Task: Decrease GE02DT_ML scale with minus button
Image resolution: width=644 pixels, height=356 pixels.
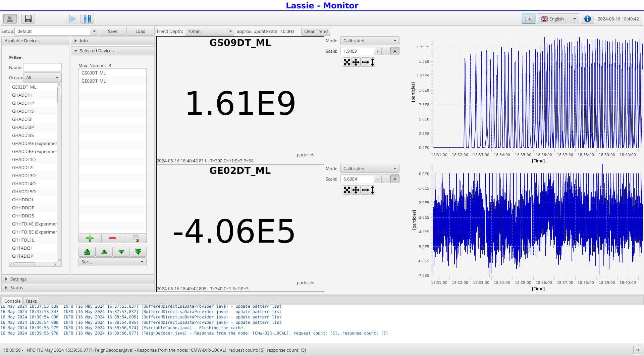Action: 378,179
